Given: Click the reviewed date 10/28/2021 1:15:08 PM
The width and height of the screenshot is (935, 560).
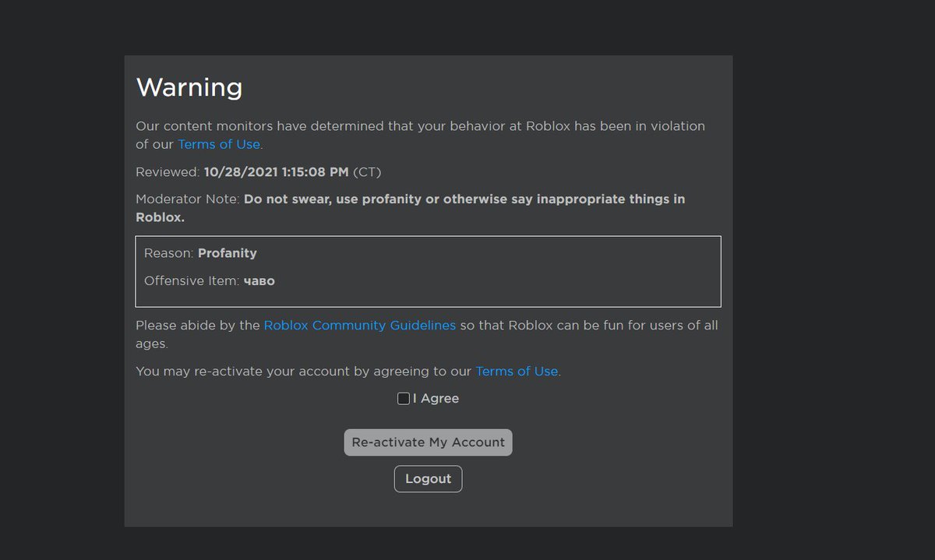Looking at the screenshot, I should [x=277, y=171].
